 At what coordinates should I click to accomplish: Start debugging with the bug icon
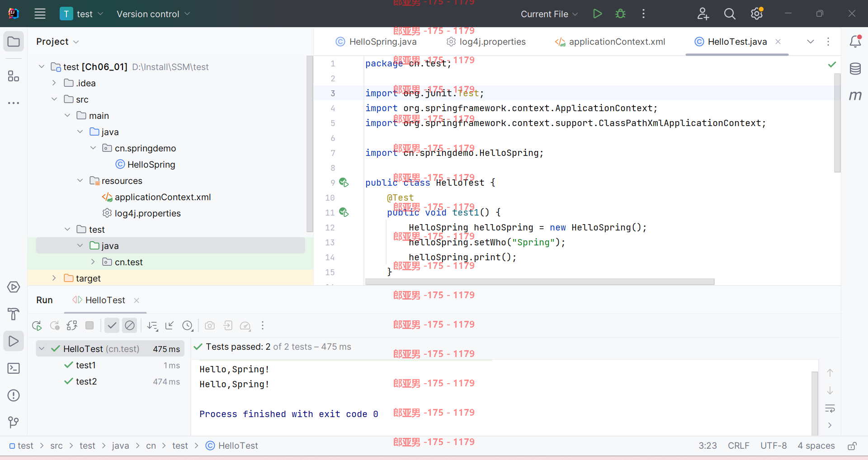point(620,14)
